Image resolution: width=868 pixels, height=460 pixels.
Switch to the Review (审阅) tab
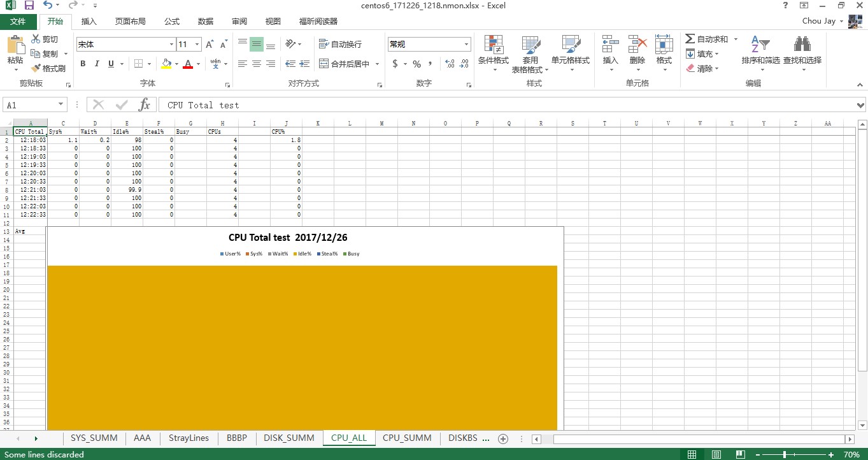coord(239,21)
